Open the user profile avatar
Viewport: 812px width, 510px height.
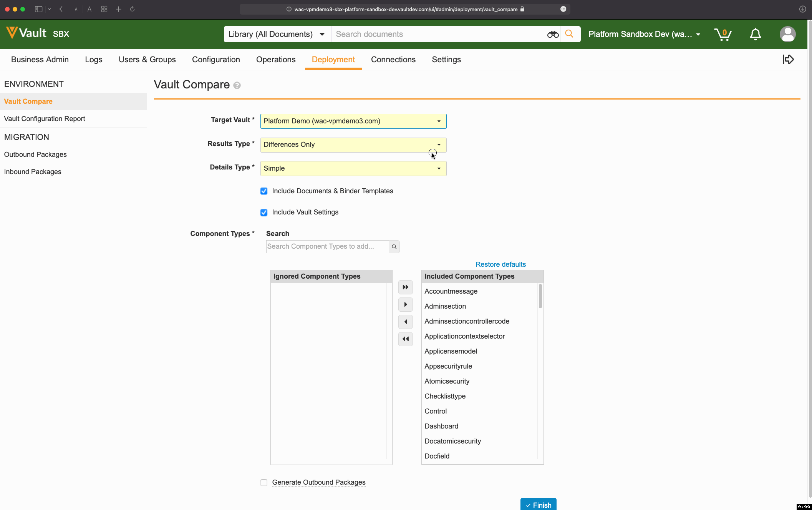[787, 34]
